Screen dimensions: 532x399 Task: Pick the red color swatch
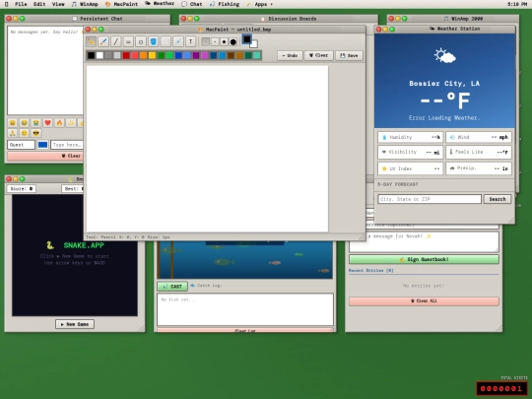tap(126, 55)
